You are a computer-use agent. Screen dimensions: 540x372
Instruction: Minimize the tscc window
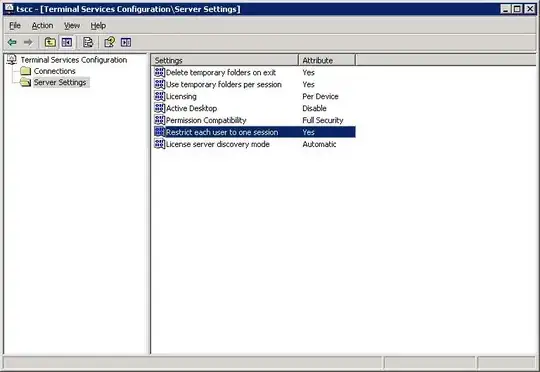coord(505,9)
